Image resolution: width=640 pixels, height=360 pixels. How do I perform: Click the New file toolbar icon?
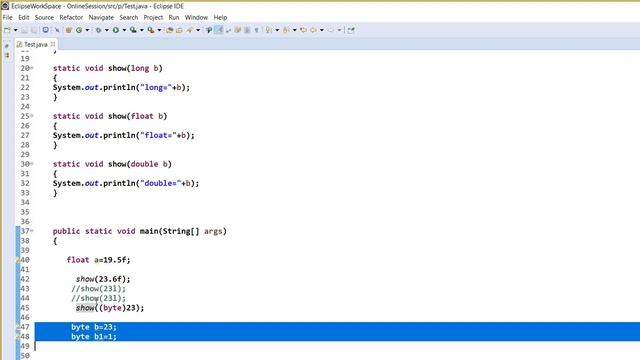7,30
